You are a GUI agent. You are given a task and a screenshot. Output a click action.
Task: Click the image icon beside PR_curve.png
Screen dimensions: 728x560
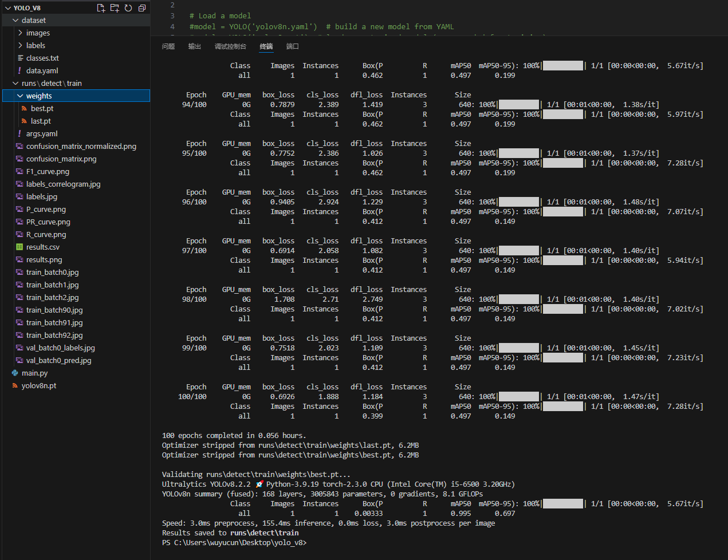[20, 222]
